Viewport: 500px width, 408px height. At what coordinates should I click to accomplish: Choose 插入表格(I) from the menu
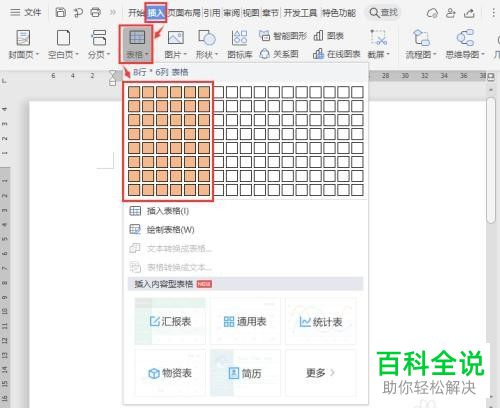pos(159,211)
